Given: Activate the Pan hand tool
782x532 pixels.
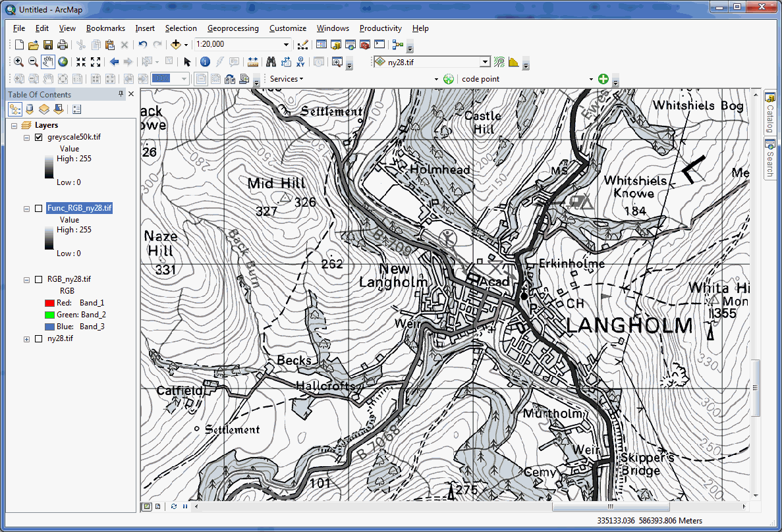Looking at the screenshot, I should (48, 62).
